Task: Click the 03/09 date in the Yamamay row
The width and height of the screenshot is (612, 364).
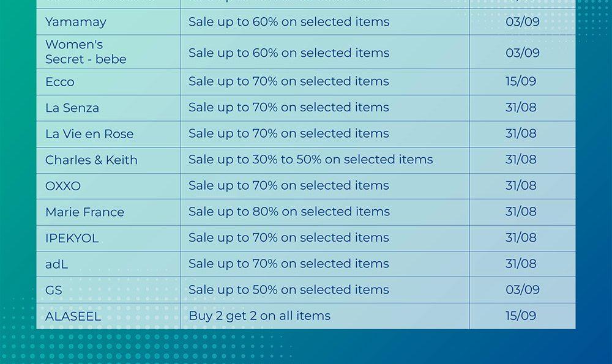Action: pos(522,22)
